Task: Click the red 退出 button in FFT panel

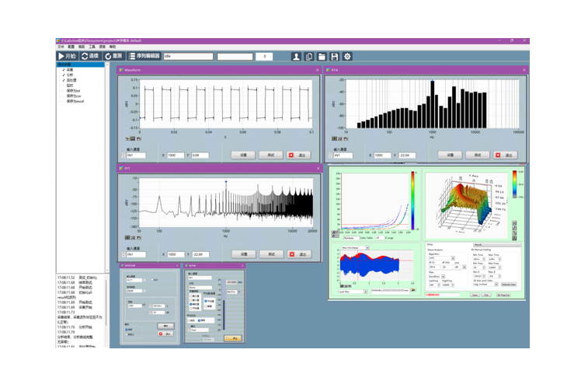Action: click(x=297, y=253)
